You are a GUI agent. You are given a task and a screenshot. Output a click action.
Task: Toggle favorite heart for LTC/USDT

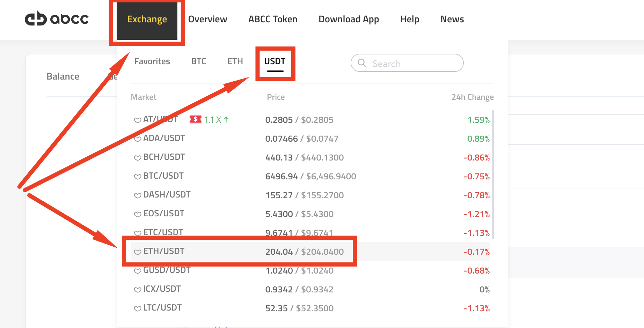[x=137, y=308]
